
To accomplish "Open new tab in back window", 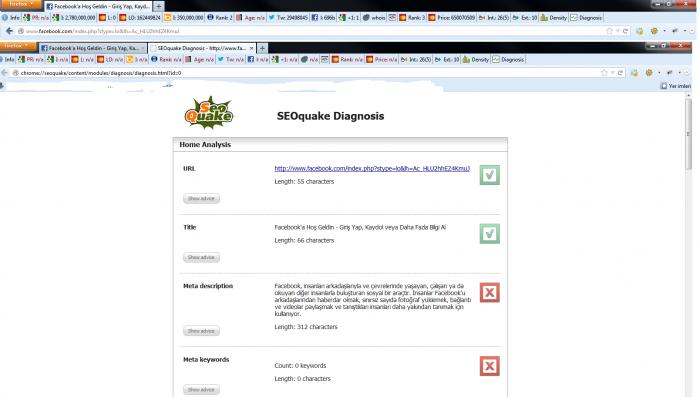I will pos(158,6).
